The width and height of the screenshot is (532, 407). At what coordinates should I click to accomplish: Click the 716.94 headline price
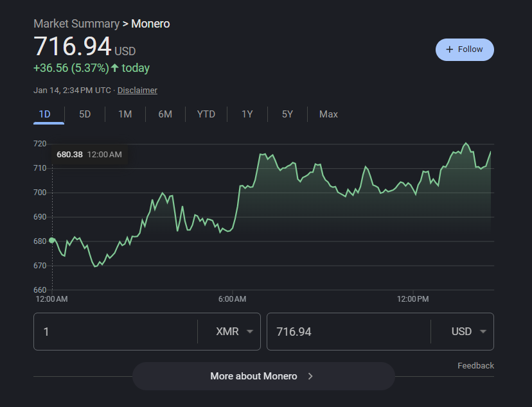72,46
